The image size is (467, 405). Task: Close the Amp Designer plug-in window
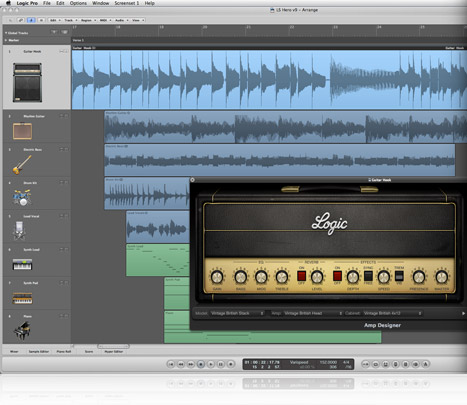pyautogui.click(x=192, y=180)
